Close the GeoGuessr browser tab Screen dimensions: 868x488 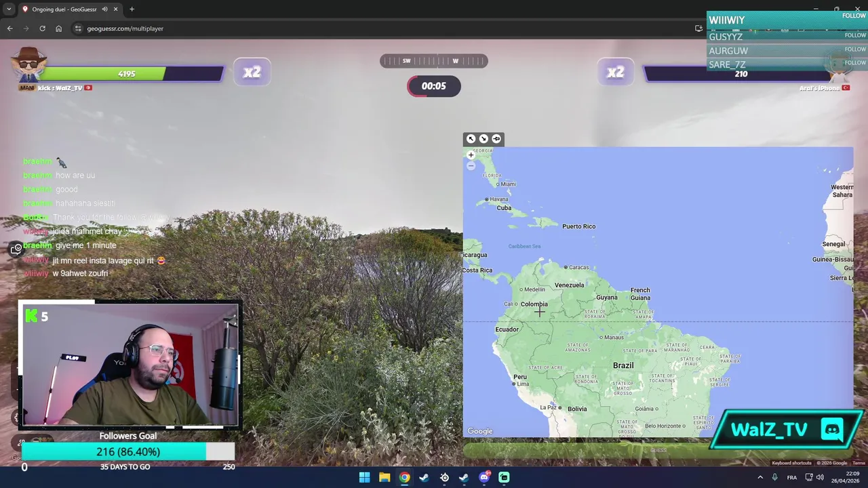(x=115, y=9)
